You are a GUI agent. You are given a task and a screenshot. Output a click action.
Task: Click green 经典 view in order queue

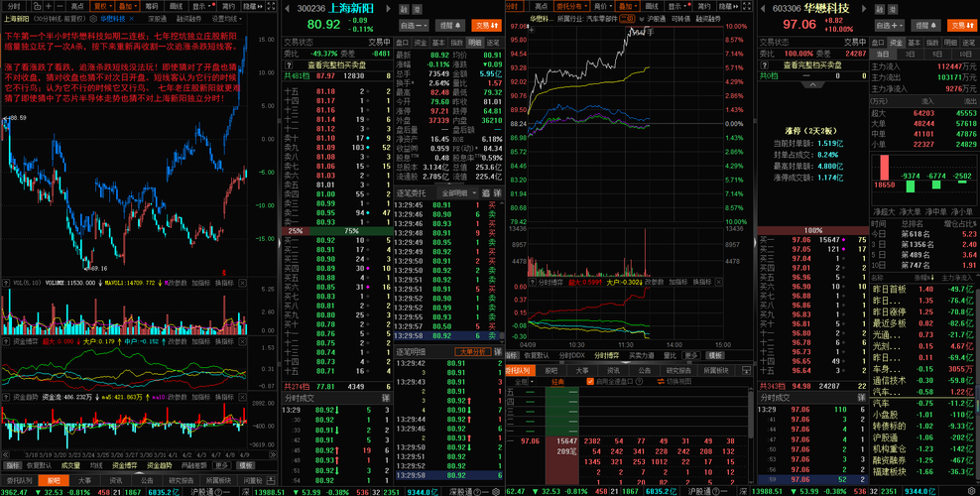coord(557,381)
